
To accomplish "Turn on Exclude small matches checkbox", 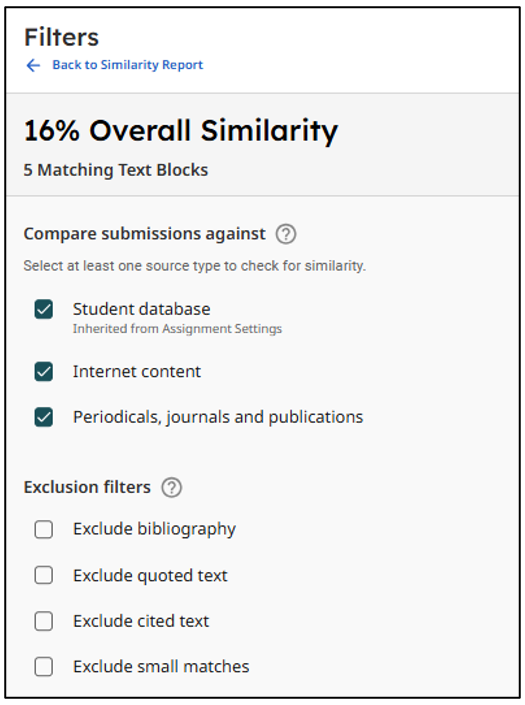I will [x=44, y=666].
